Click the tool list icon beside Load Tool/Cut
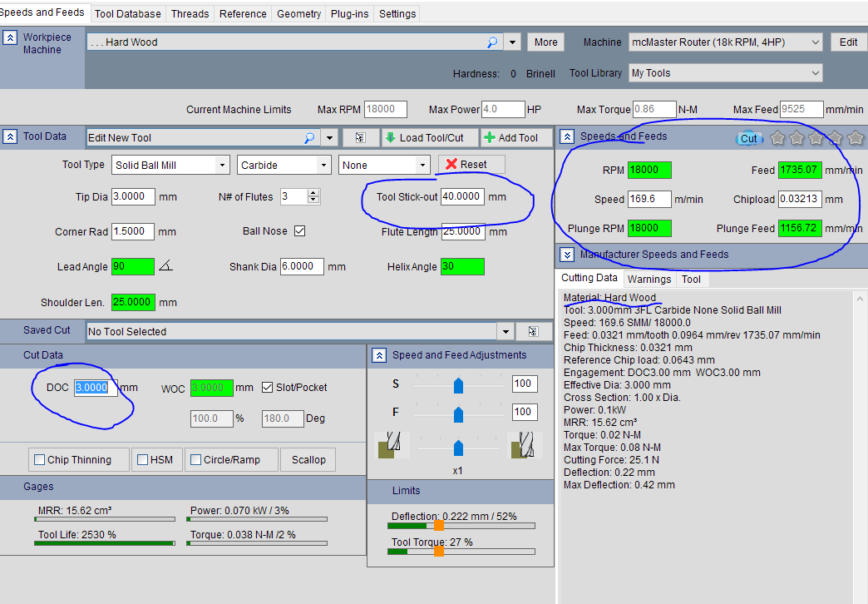The image size is (868, 604). coord(360,138)
